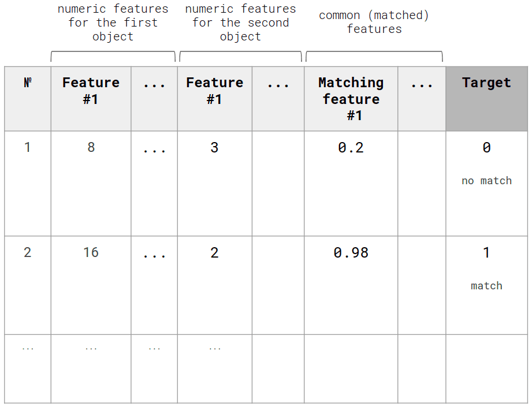The height and width of the screenshot is (406, 532).
Task: Select the target cell with value 1
Action: click(486, 252)
